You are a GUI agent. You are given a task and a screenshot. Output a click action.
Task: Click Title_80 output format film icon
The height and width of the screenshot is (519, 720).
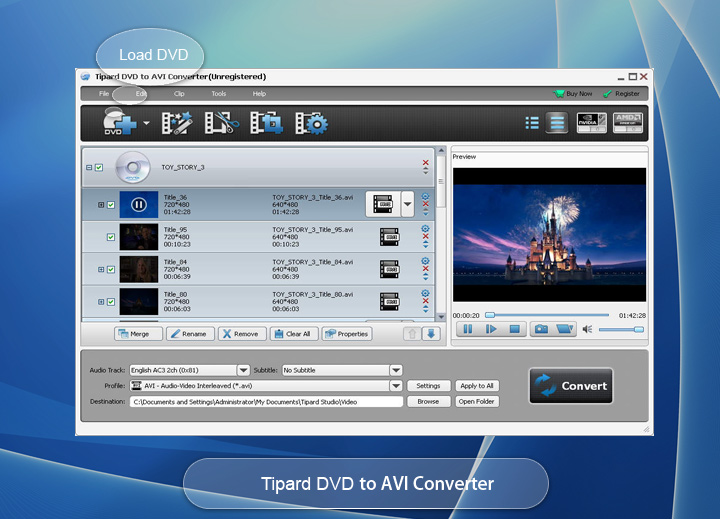point(389,302)
